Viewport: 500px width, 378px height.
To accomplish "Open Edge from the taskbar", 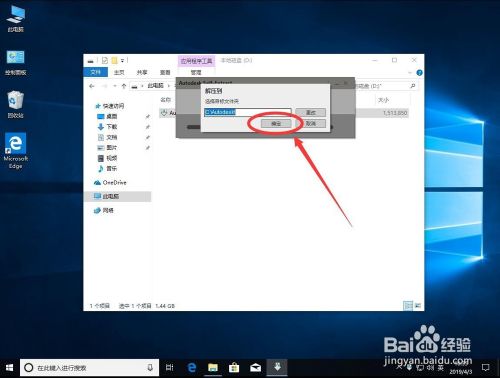I will [192, 368].
